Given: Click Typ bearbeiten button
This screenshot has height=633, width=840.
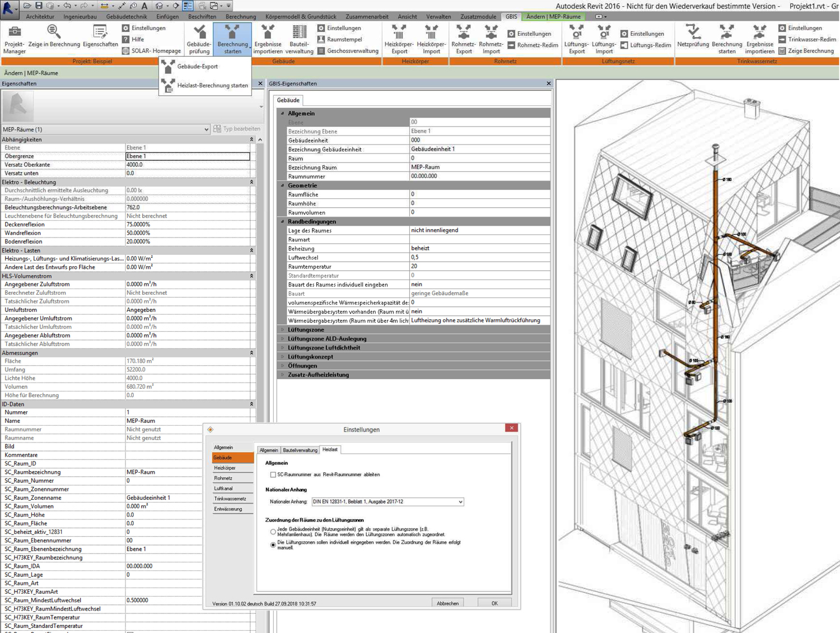Looking at the screenshot, I should pyautogui.click(x=237, y=129).
